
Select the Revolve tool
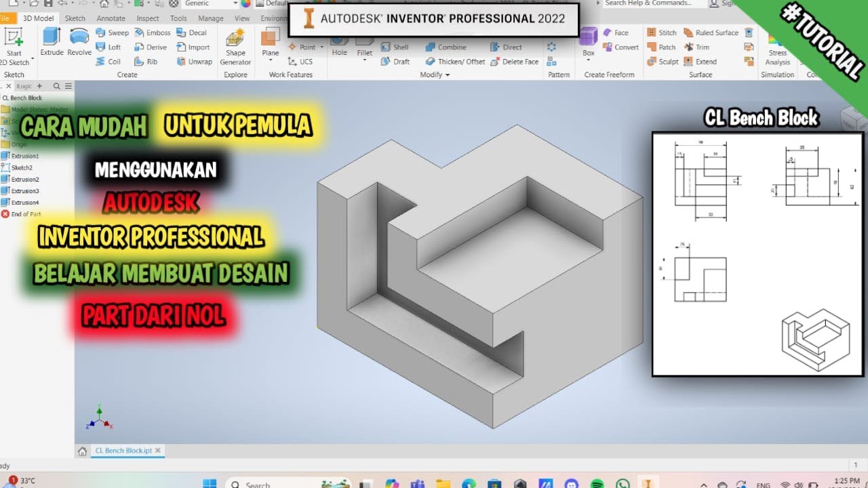79,42
